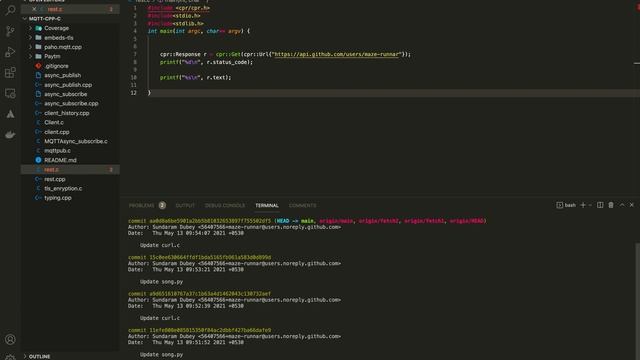Follow the api.github.com URL in the code
Screen dimensions: 640x360
[x=337, y=54]
